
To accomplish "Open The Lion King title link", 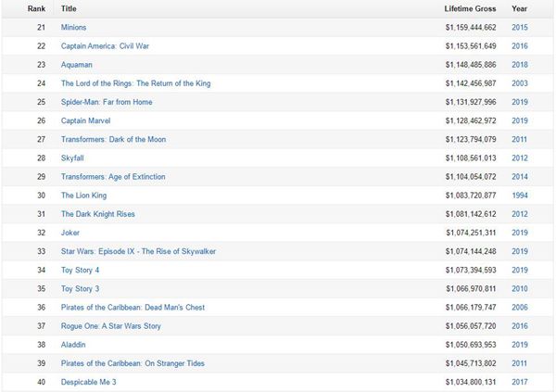I will (83, 196).
